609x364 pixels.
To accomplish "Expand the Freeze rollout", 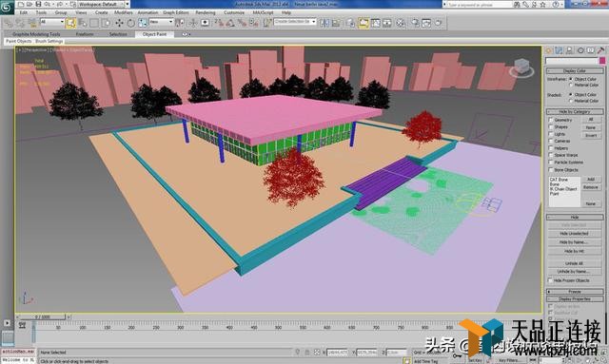I will pos(575,292).
